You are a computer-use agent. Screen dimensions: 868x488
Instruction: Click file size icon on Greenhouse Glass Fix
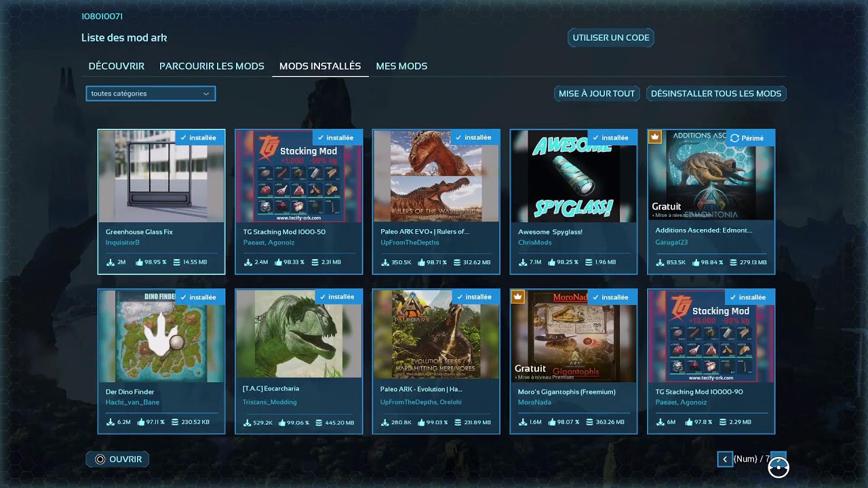[x=176, y=262]
